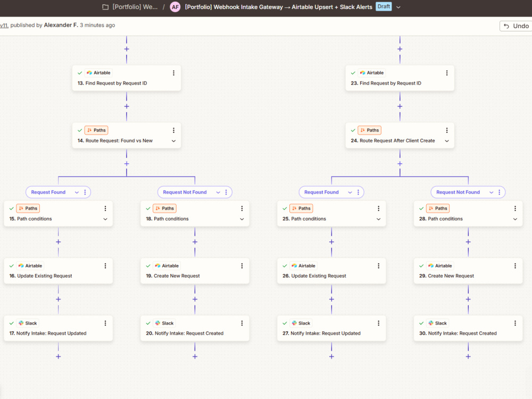Open three-dot menu on step 19 Create New Request
The width and height of the screenshot is (532, 399).
tap(242, 265)
